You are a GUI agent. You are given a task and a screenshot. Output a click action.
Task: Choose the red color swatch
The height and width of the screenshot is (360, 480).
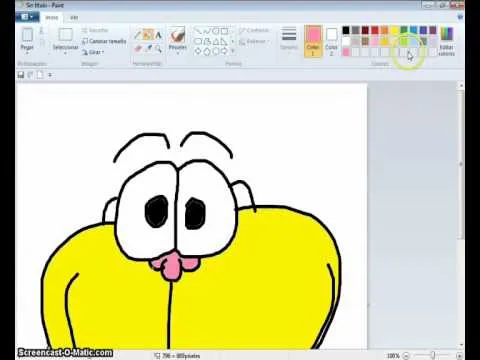pyautogui.click(x=375, y=31)
